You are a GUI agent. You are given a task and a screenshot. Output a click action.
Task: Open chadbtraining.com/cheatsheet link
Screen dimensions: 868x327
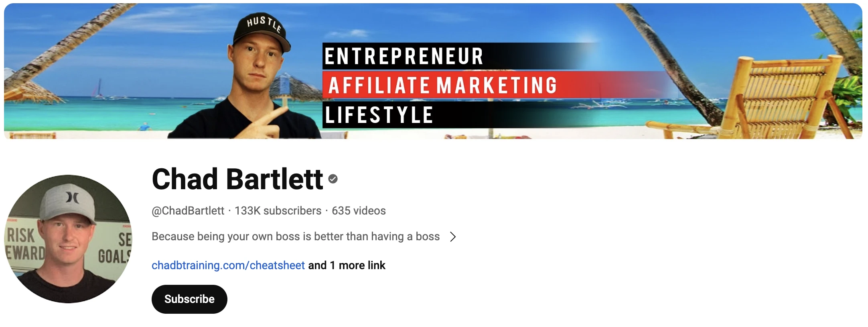coord(228,265)
